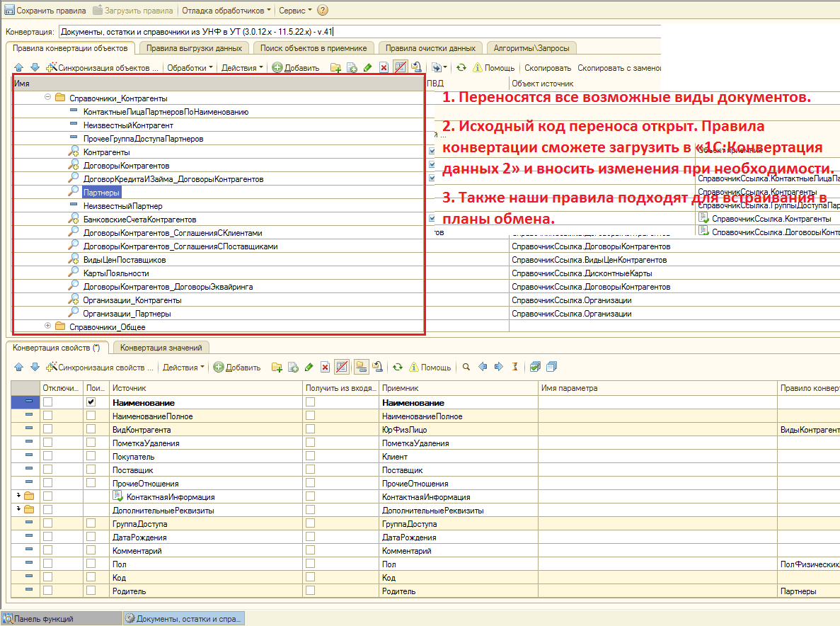
Task: Open Действия dropdown in object rules toolbar
Action: tap(242, 67)
